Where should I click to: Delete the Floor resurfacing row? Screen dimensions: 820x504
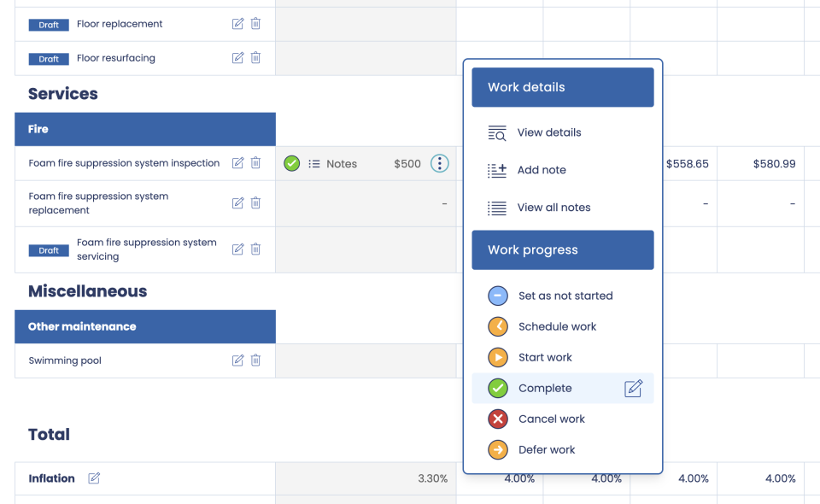(255, 58)
